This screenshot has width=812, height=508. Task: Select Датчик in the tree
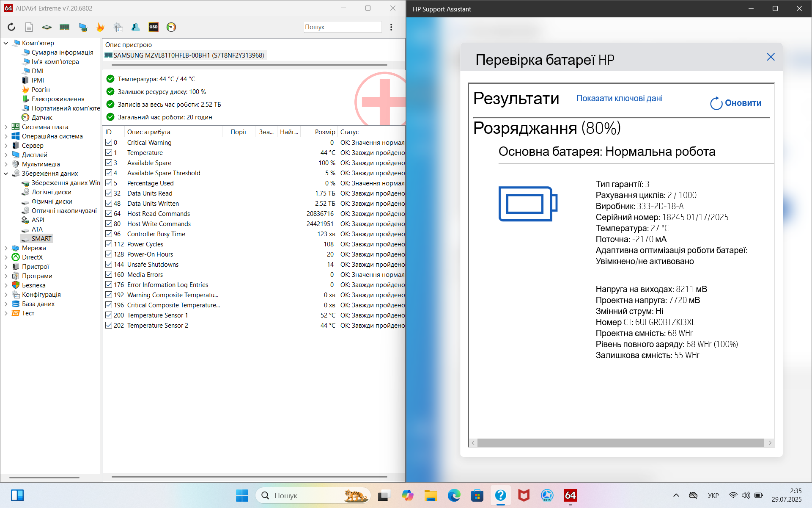click(x=42, y=118)
